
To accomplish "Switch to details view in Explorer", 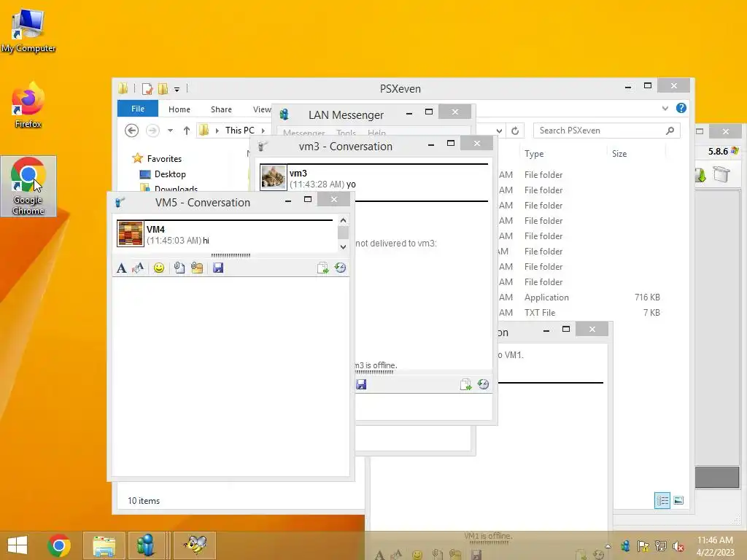I will tap(662, 500).
